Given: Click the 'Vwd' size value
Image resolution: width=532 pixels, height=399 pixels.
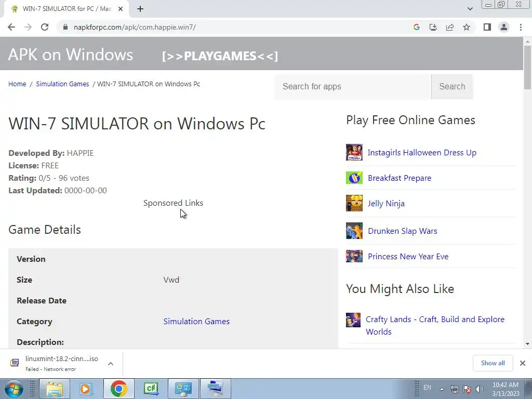Looking at the screenshot, I should pos(171,280).
